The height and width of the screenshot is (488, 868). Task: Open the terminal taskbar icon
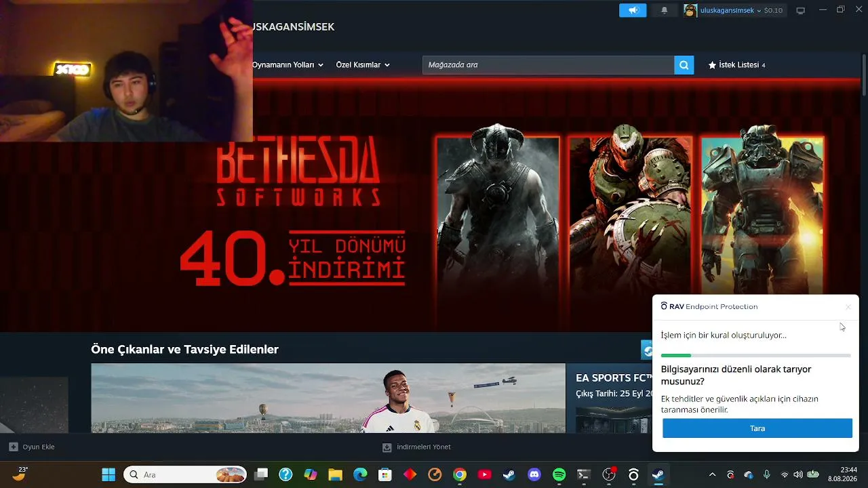(584, 474)
